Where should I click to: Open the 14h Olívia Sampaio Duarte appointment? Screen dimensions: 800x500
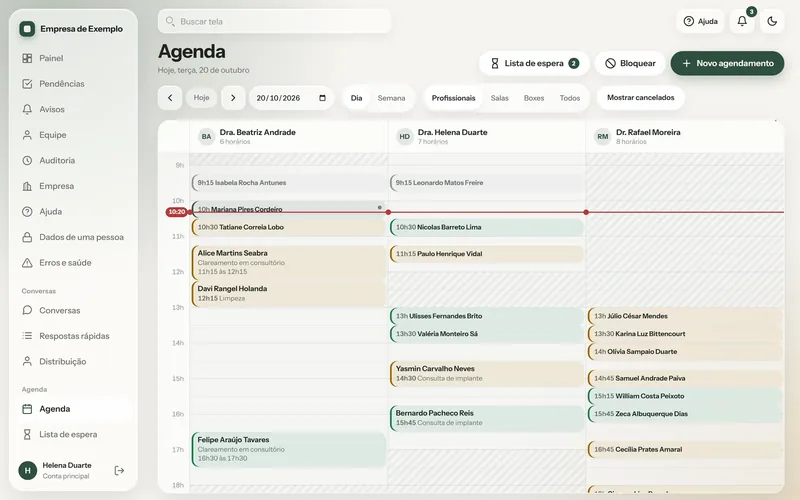[685, 352]
